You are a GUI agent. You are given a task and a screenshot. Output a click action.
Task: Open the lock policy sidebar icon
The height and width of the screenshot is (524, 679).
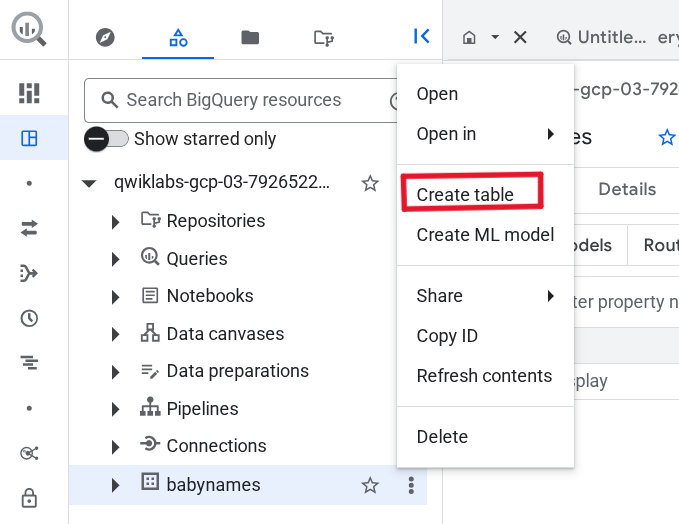[29, 498]
